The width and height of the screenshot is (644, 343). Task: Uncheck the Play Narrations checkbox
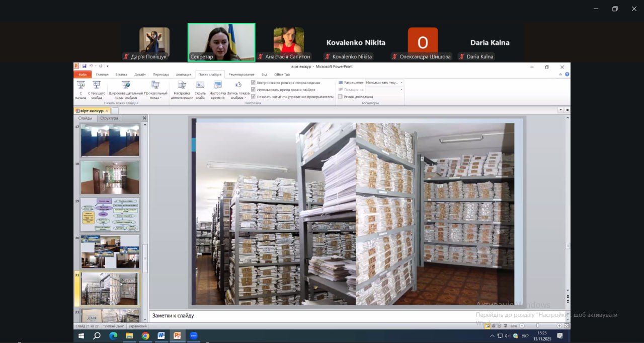253,83
